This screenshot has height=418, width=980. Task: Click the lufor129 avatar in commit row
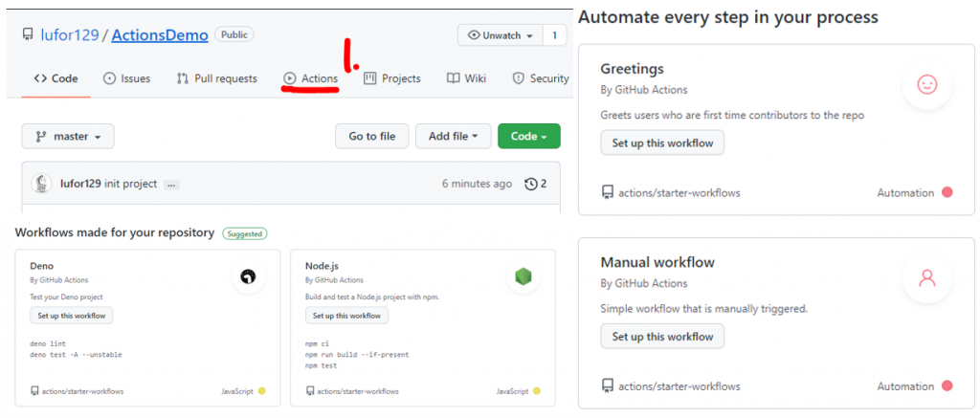pyautogui.click(x=41, y=183)
